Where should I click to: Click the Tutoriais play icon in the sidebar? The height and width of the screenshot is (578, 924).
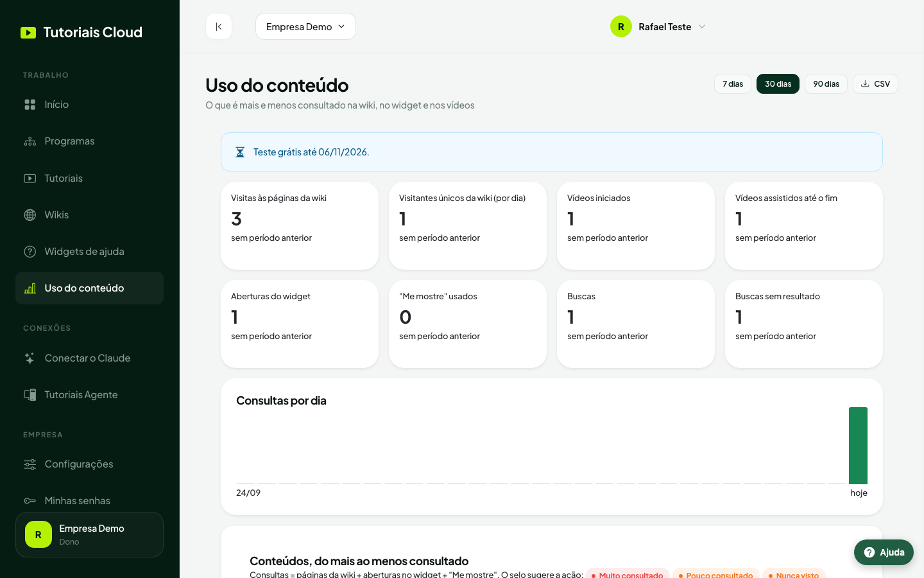(30, 179)
